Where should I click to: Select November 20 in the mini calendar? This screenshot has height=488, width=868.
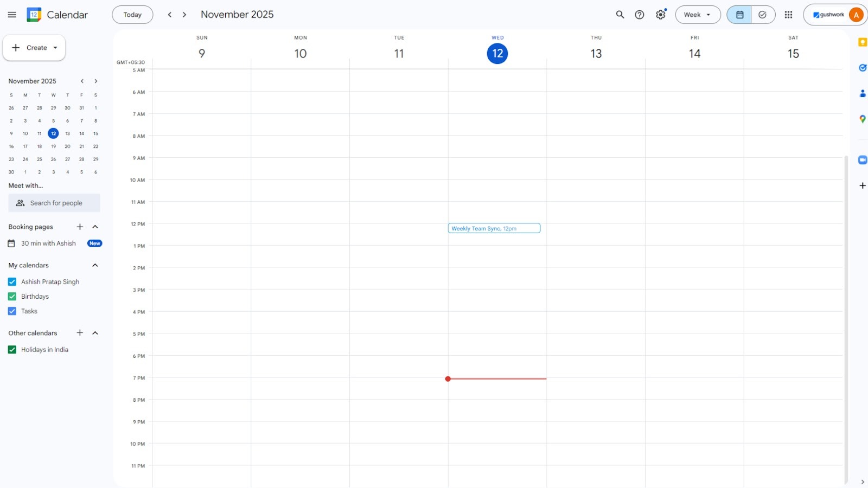click(67, 146)
